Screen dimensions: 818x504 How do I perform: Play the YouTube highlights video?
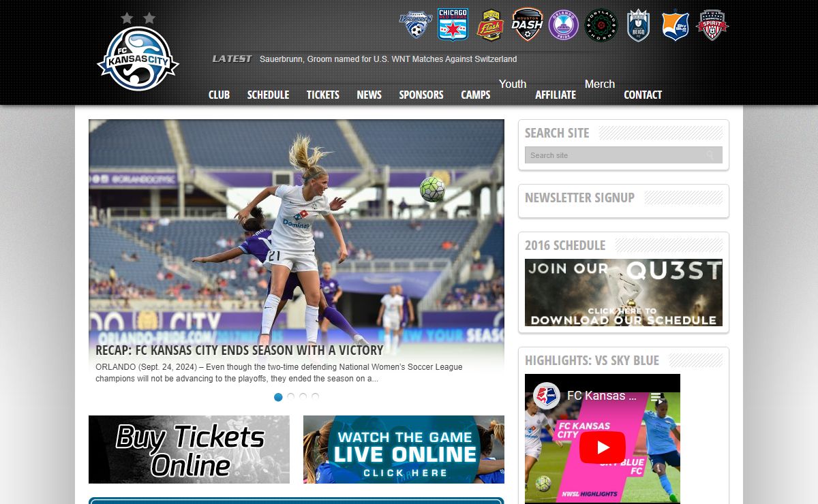point(603,447)
